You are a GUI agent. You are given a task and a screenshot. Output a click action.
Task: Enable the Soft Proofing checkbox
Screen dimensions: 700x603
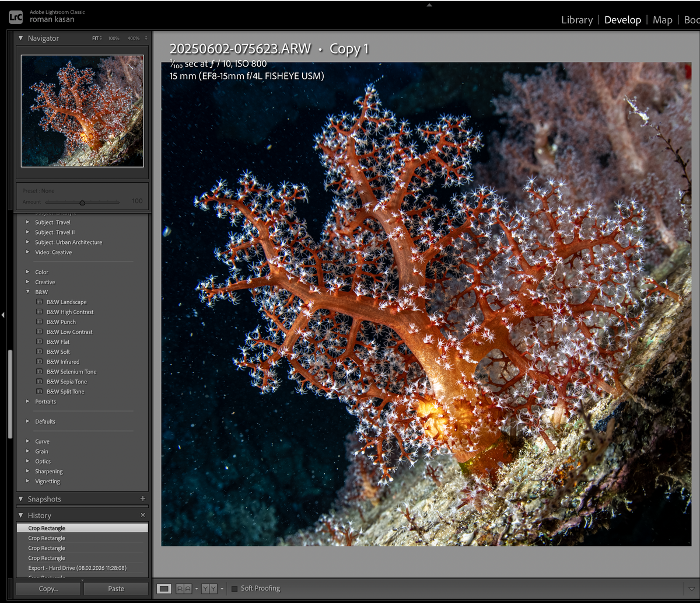pyautogui.click(x=235, y=589)
